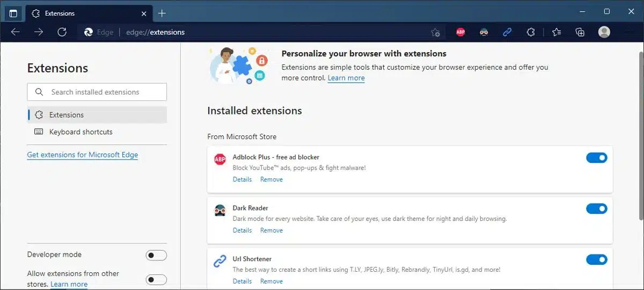Screen dimensions: 644x290
Task: Open the Url Shortener toolbar icon
Action: tap(507, 32)
